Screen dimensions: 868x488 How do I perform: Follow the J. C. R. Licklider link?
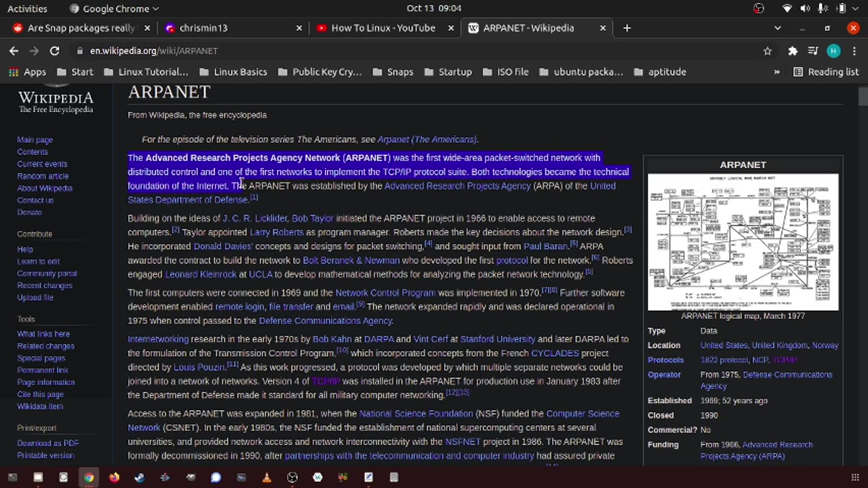pyautogui.click(x=255, y=218)
